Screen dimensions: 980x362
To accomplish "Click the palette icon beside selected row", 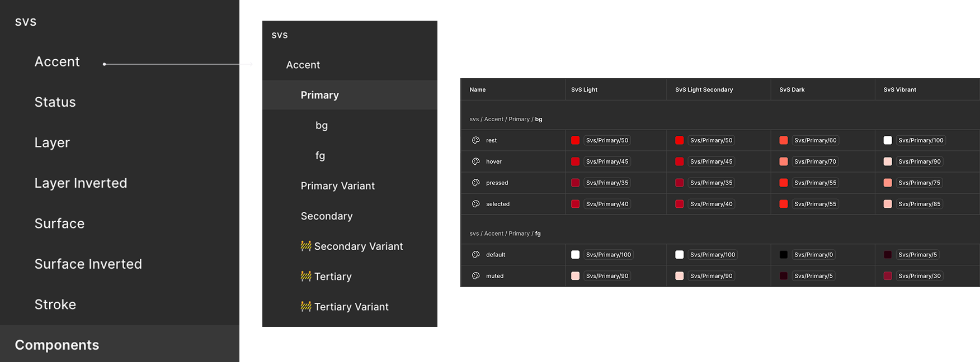I will [x=475, y=204].
